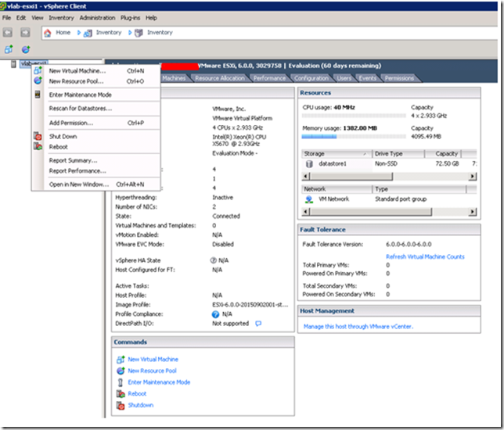This screenshot has width=504, height=430.
Task: Click the Network table left scroll arrow
Action: click(x=306, y=212)
